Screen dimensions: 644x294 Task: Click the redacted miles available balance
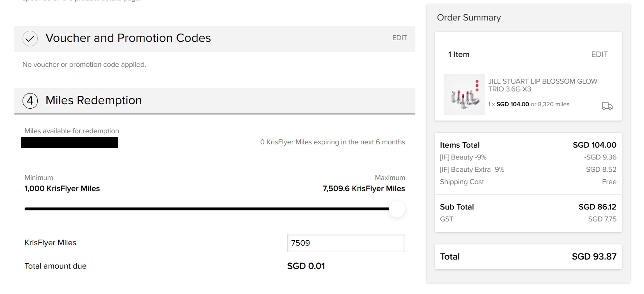(70, 142)
